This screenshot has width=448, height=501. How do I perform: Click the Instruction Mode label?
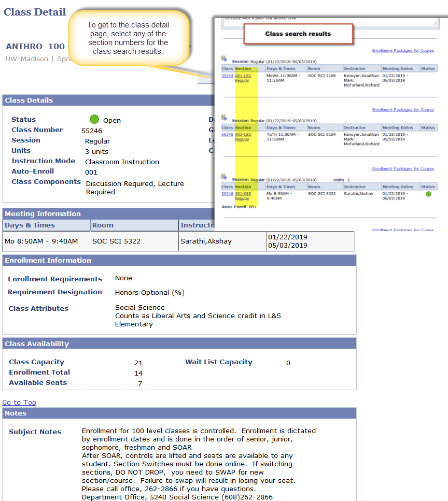click(44, 161)
